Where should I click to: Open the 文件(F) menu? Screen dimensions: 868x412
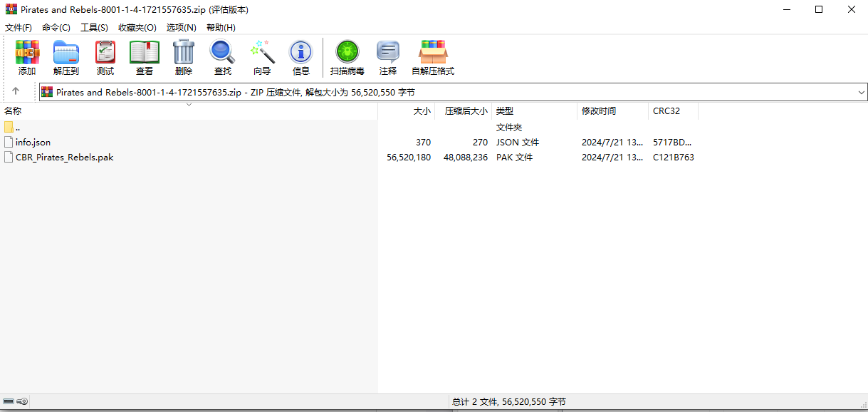(x=19, y=27)
